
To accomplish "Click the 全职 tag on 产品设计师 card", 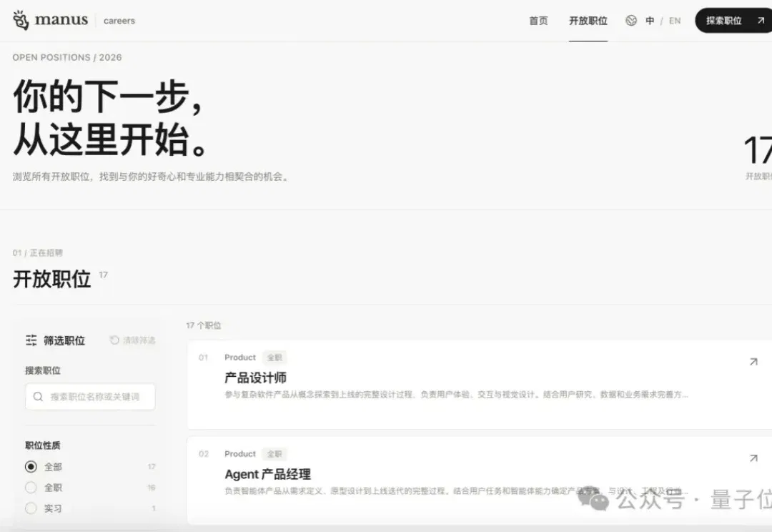I will click(x=274, y=358).
